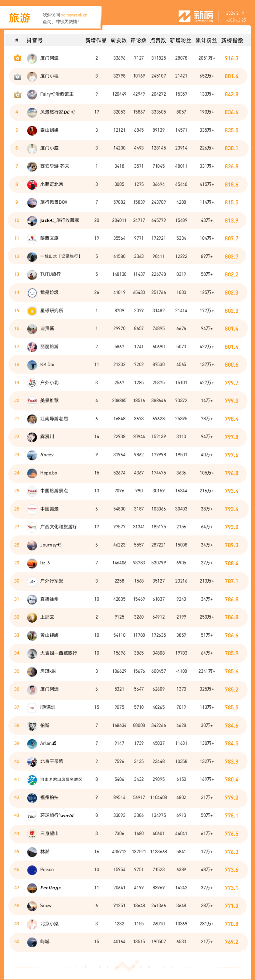255x980 pixels.
Task: Click the 2024.2.19-2024.2.25 date range
Action: click(236, 17)
